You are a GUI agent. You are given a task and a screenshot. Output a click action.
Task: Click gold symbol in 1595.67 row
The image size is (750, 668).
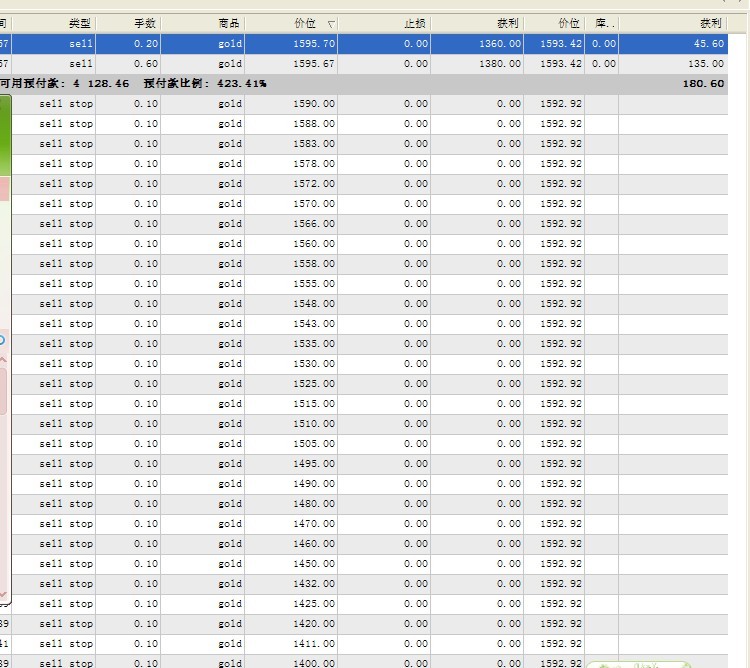coord(230,64)
